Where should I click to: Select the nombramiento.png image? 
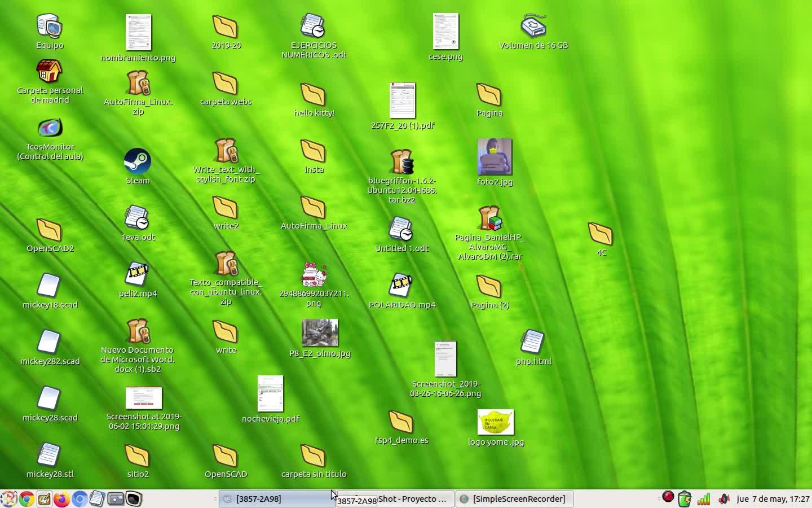[138, 32]
